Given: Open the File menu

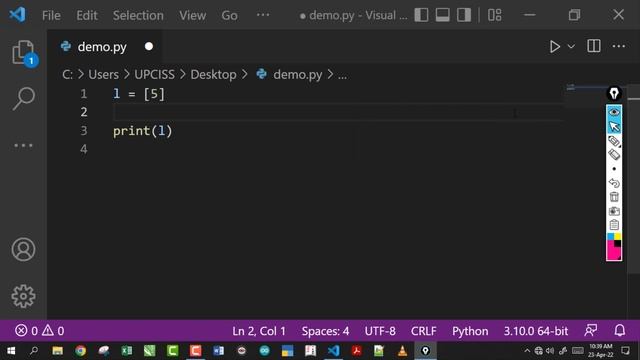Looking at the screenshot, I should [51, 16].
